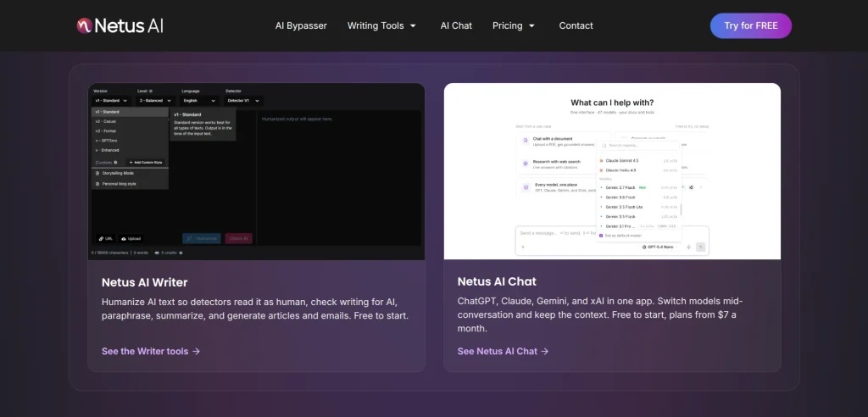Image resolution: width=868 pixels, height=417 pixels.
Task: Click the Netus AI Writer preview image
Action: point(256,171)
